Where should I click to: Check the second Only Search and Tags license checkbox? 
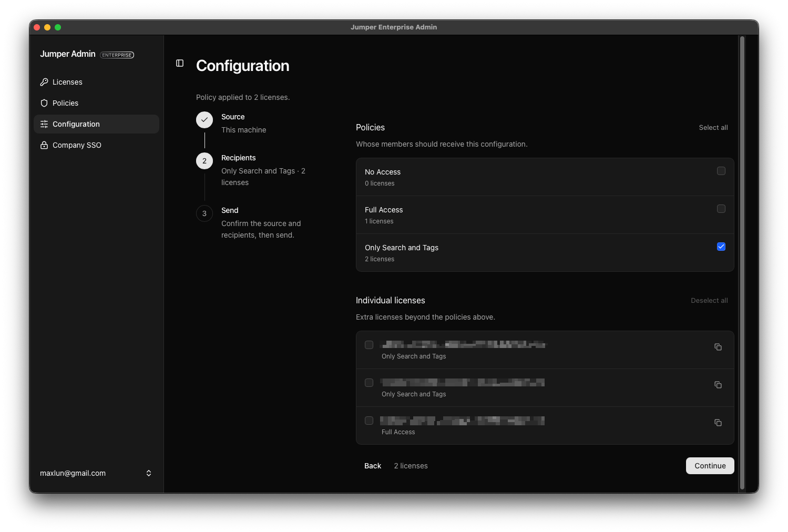point(369,383)
